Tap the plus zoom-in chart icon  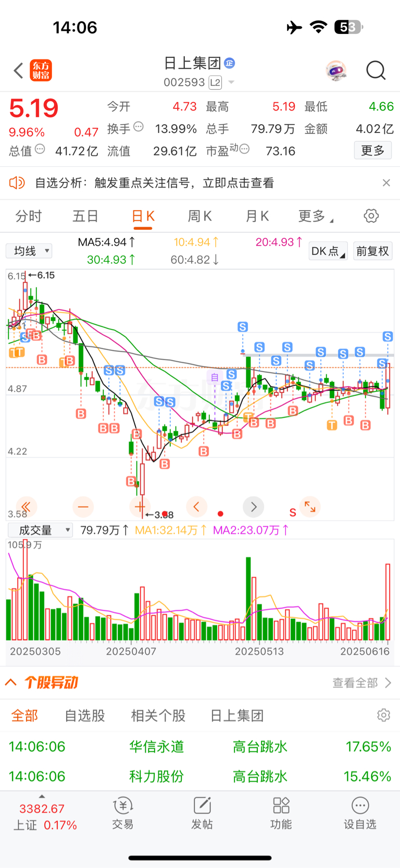[x=140, y=506]
